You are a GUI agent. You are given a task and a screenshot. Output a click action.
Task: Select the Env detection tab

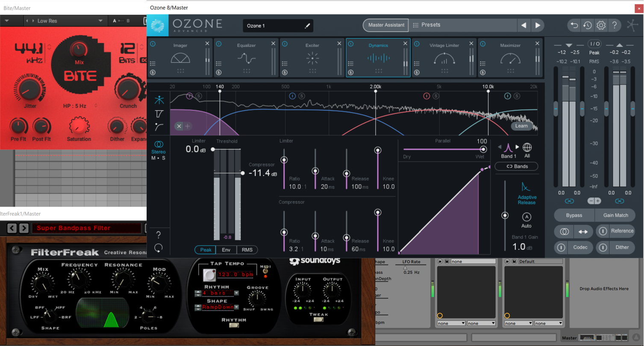click(226, 250)
